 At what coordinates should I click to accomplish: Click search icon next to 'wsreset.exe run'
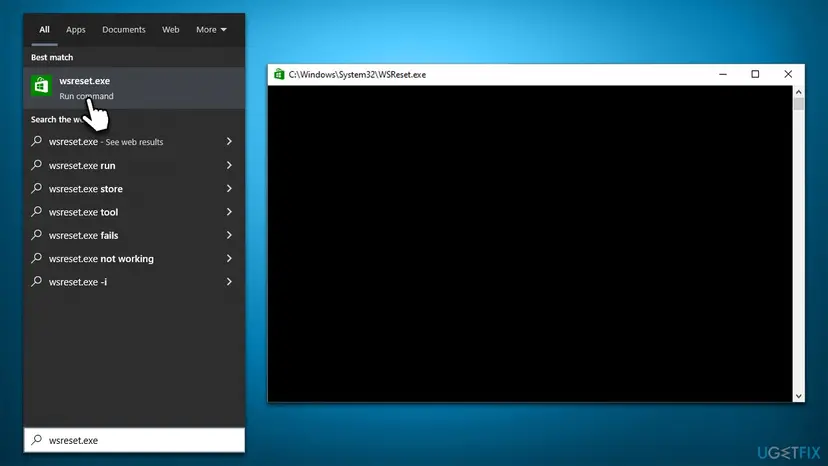click(x=36, y=165)
